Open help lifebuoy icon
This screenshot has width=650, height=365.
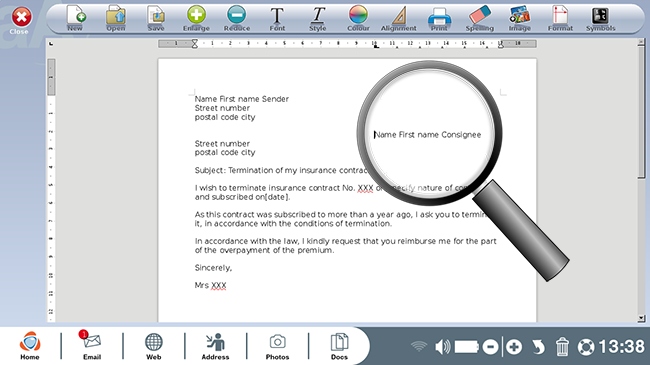click(586, 347)
